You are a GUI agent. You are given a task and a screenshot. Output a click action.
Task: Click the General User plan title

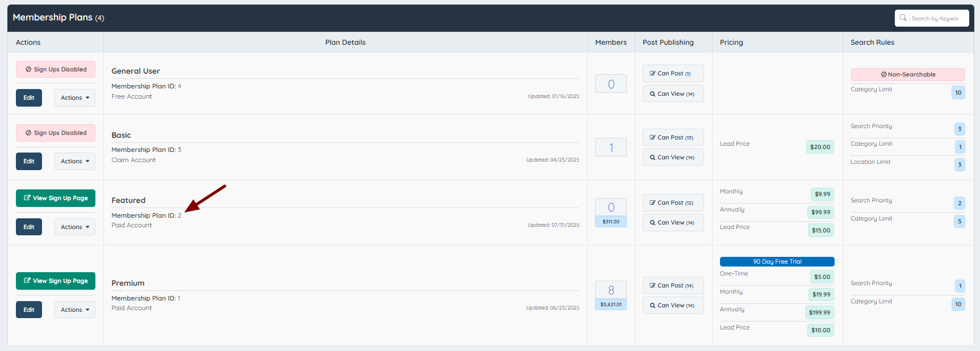click(136, 71)
